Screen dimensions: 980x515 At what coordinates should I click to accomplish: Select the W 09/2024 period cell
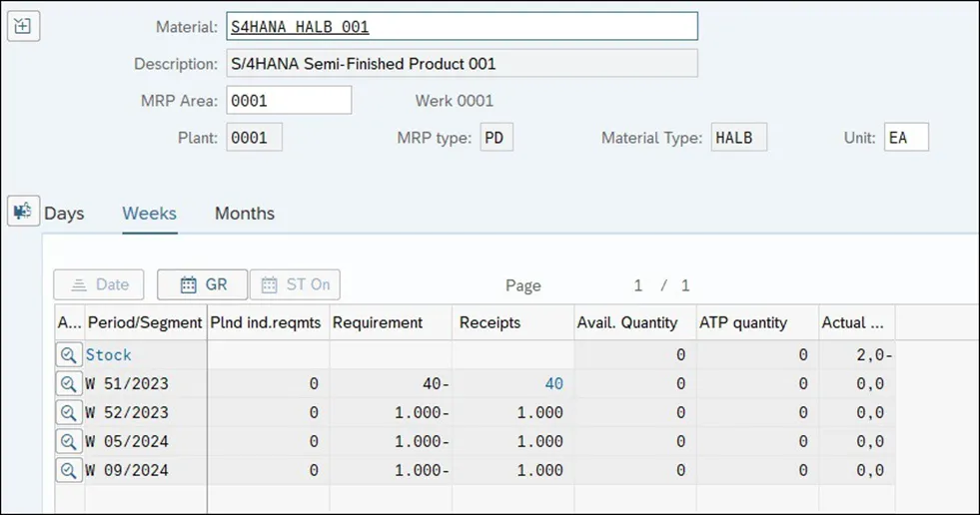[x=145, y=470]
